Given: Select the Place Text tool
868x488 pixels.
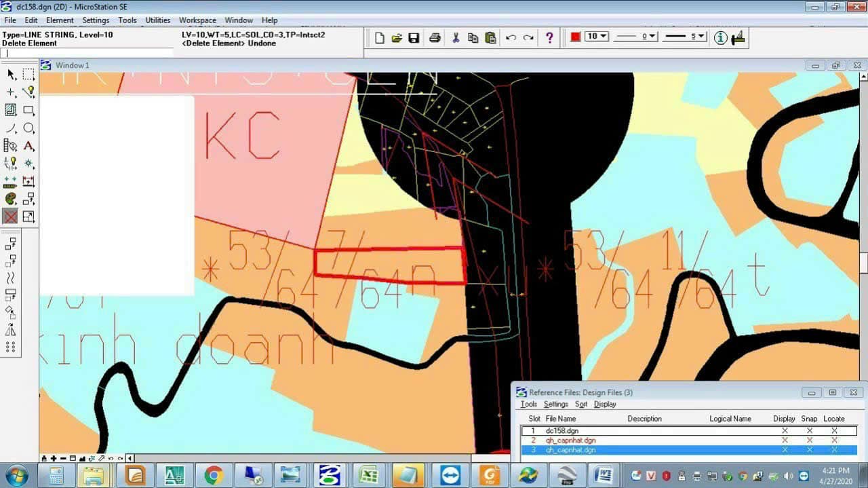Looking at the screenshot, I should coord(28,145).
